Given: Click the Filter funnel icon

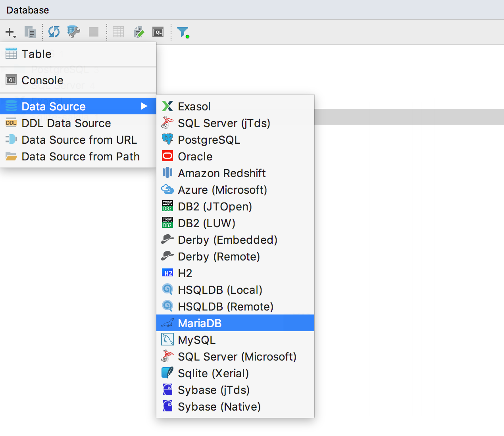Looking at the screenshot, I should 183,32.
